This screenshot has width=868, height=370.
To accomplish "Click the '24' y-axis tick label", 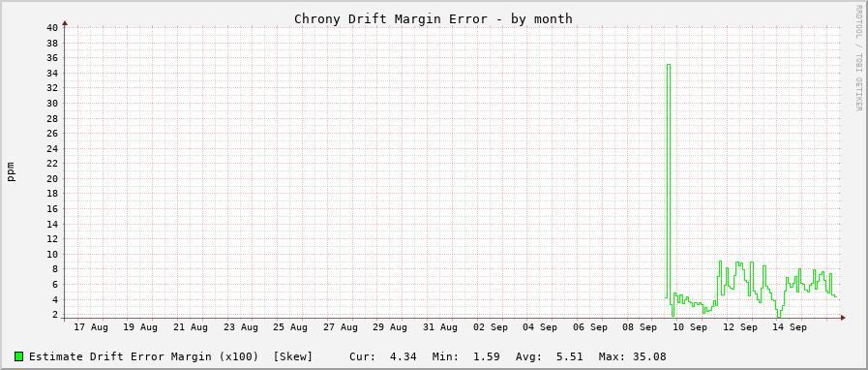I will 52,148.
